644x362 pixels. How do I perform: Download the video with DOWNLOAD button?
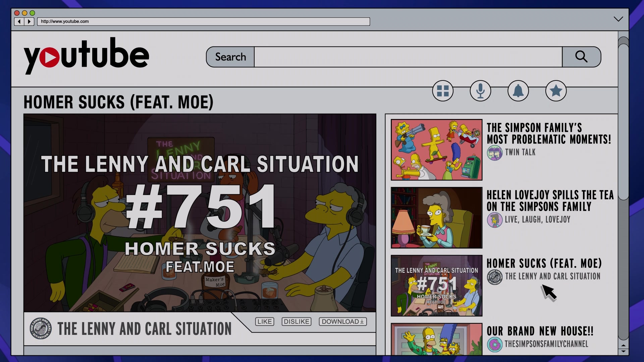pyautogui.click(x=343, y=321)
